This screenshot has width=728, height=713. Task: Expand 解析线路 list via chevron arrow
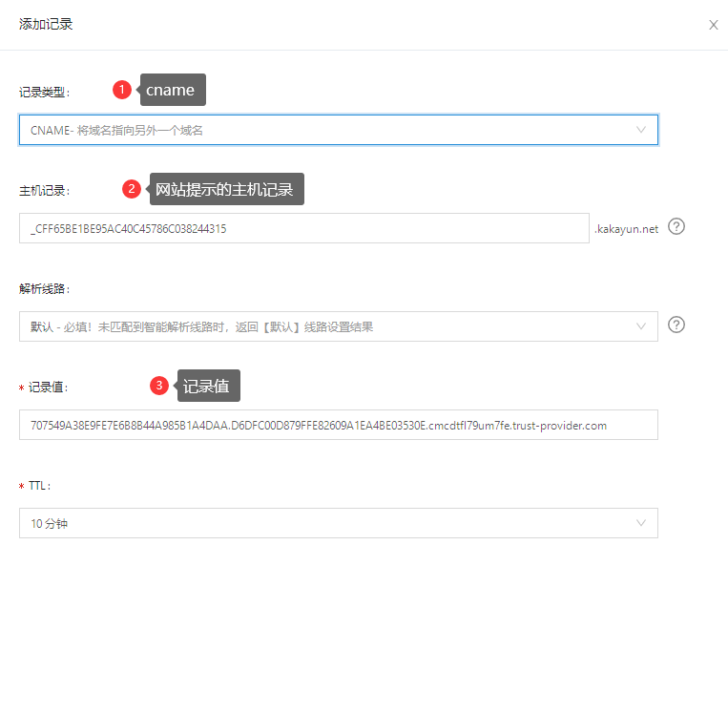point(641,326)
